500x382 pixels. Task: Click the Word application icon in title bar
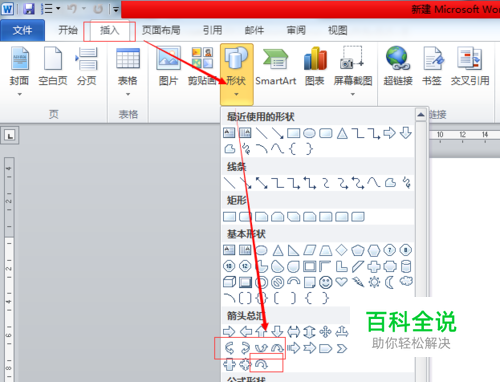[7, 9]
